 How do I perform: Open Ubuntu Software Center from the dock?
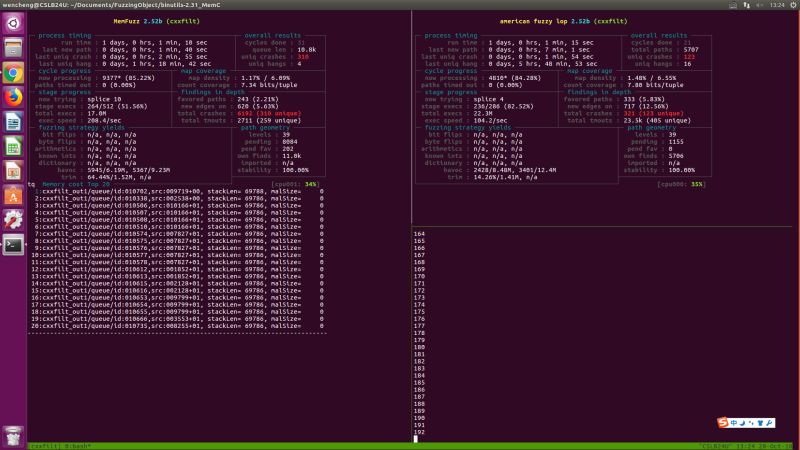(x=13, y=196)
